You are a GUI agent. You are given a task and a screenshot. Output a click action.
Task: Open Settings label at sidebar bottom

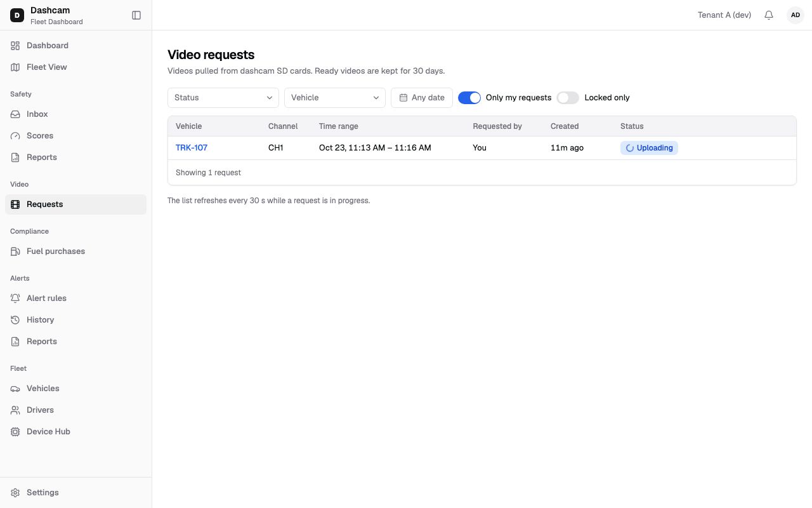point(43,493)
